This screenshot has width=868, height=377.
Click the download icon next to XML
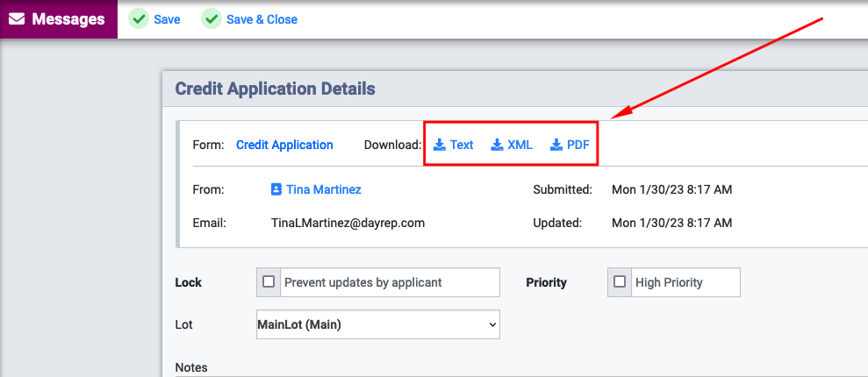(x=497, y=145)
